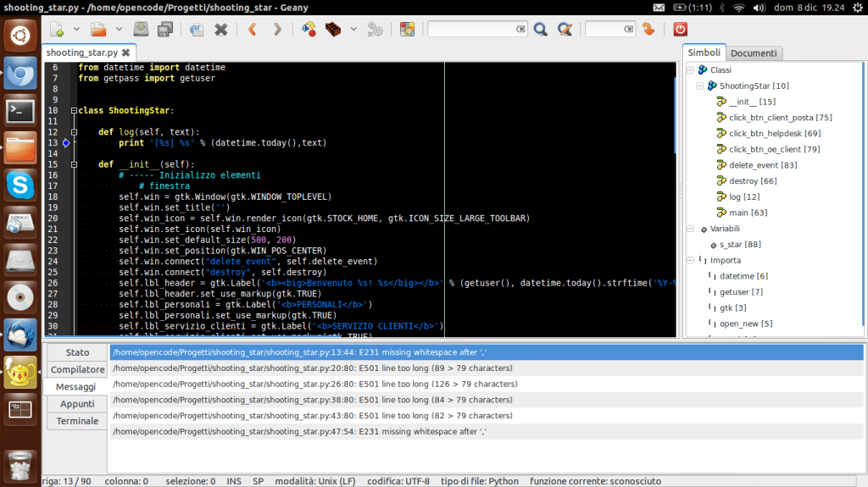Collapse the ShootingStar class node
This screenshot has height=487, width=868.
pos(699,86)
